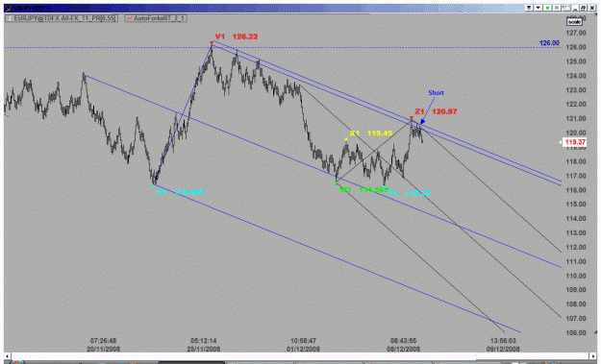Click the scale button on price axis
The height and width of the screenshot is (364, 601).
click(x=574, y=22)
